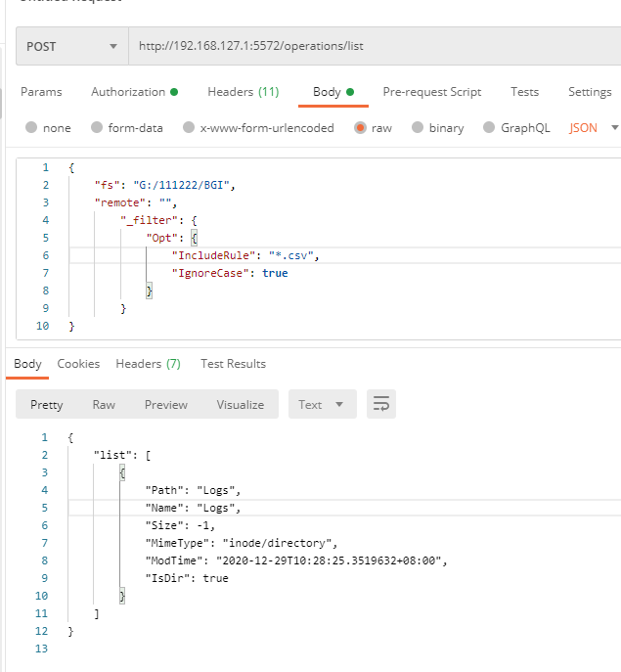Toggle the response line wrap icon
Image resolution: width=621 pixels, height=672 pixels.
tap(381, 404)
